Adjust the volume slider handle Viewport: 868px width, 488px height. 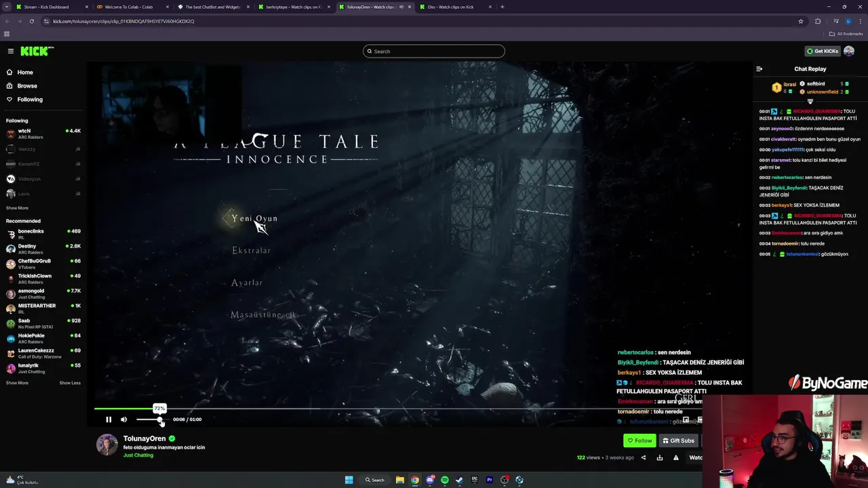click(160, 420)
